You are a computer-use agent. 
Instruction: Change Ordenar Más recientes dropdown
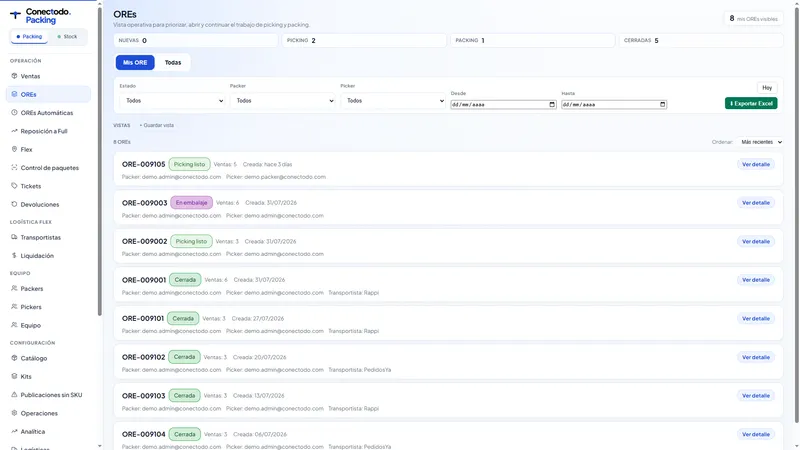760,142
